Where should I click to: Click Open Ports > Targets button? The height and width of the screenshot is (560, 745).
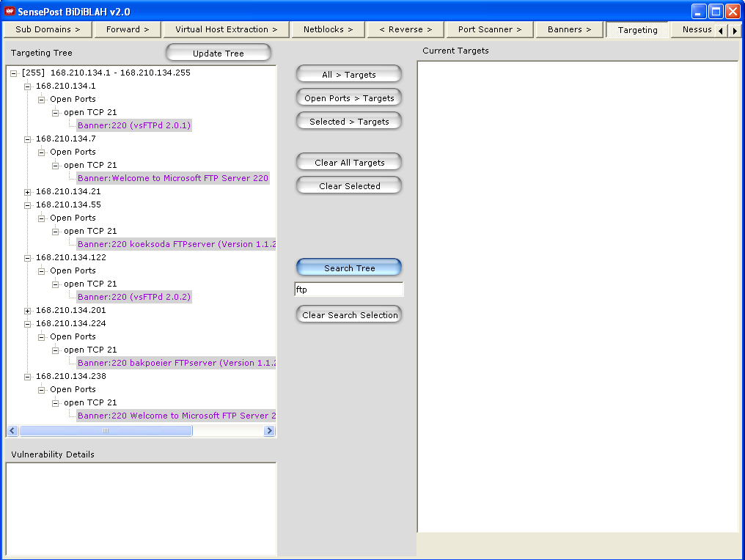click(349, 98)
